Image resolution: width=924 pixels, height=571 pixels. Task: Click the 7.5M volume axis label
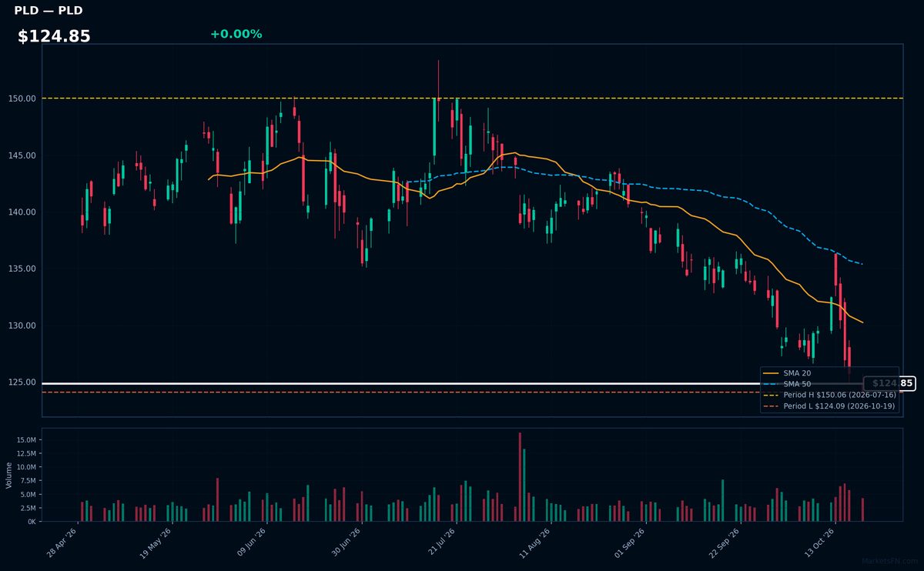(x=28, y=481)
